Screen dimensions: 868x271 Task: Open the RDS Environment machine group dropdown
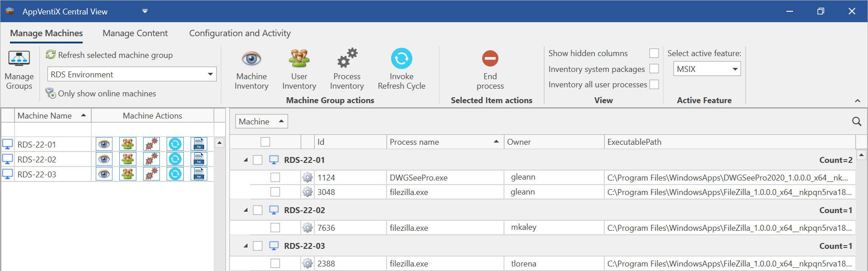210,74
